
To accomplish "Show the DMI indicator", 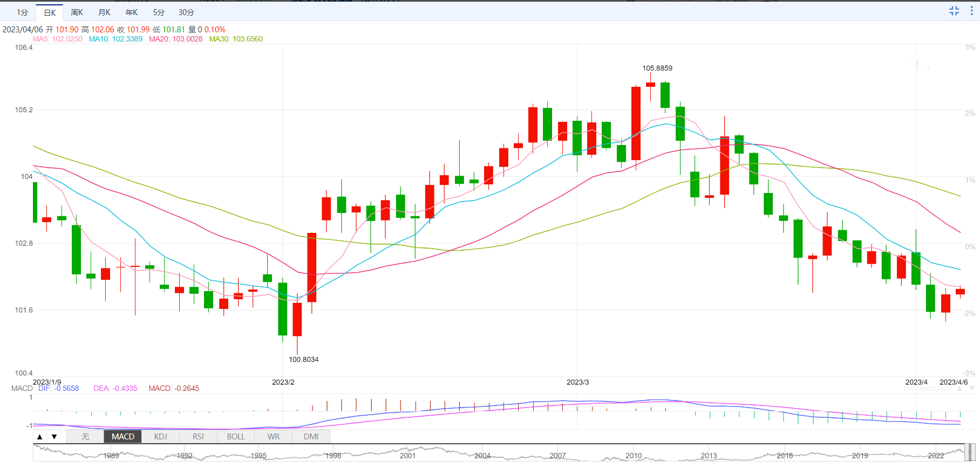I will [311, 437].
